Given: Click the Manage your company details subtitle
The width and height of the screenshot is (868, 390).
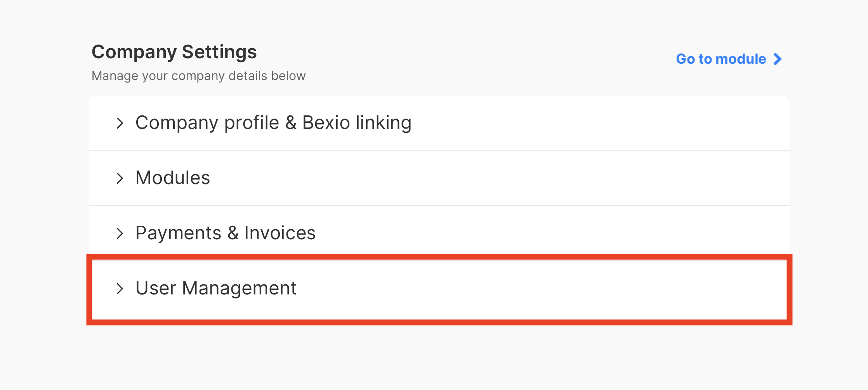Looking at the screenshot, I should pyautogui.click(x=199, y=76).
